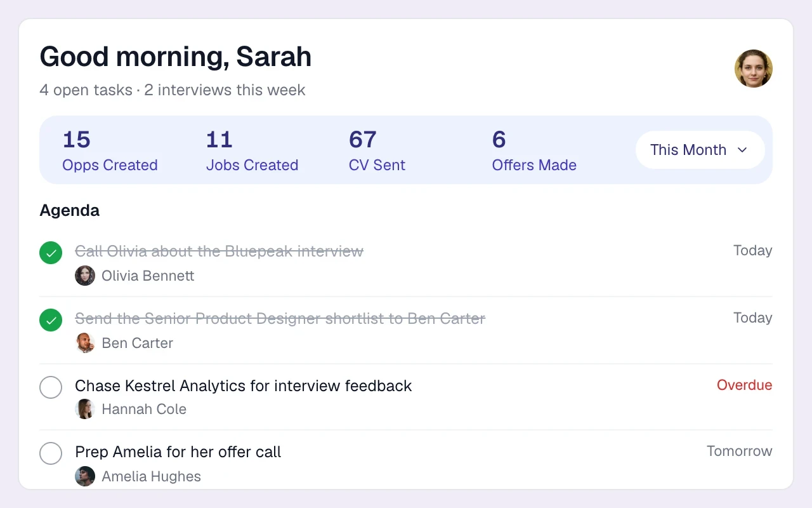Open the Jobs Created stat

click(252, 150)
